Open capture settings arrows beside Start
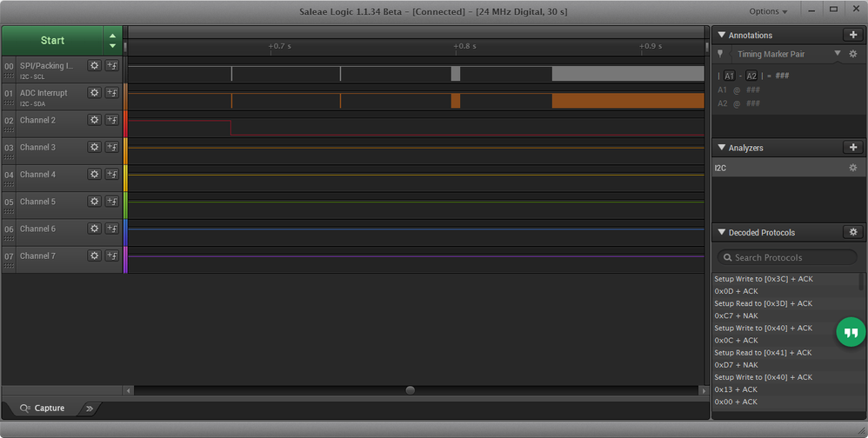The width and height of the screenshot is (868, 438). (112, 40)
